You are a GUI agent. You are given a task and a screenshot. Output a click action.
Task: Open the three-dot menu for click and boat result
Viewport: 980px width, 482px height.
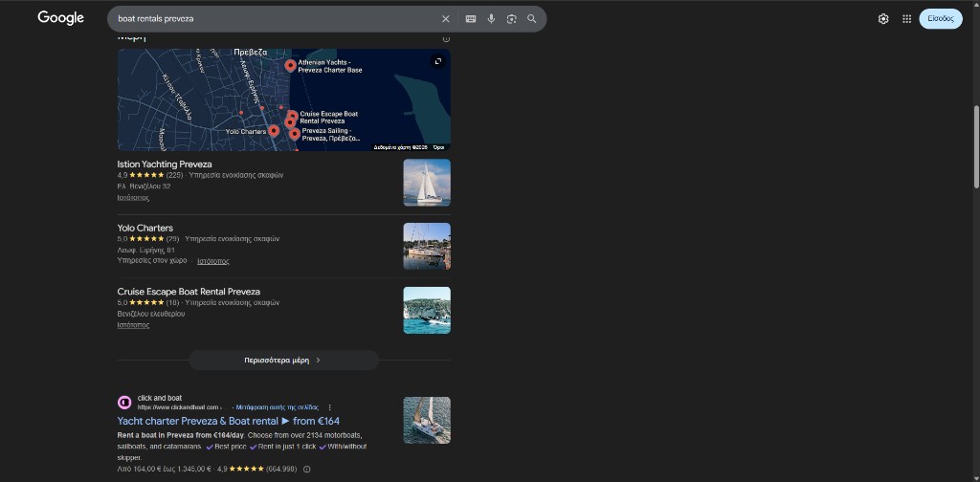click(330, 407)
